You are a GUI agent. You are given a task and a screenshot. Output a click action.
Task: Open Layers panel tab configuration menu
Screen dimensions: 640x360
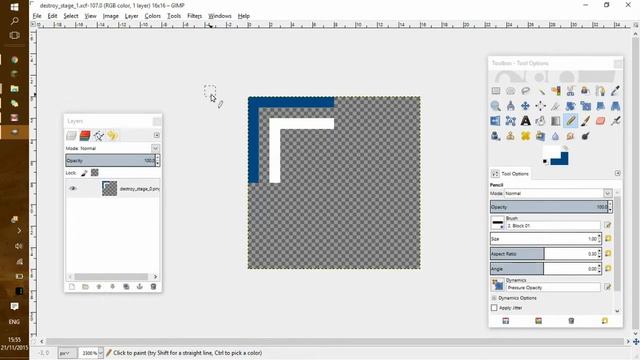coord(157,135)
